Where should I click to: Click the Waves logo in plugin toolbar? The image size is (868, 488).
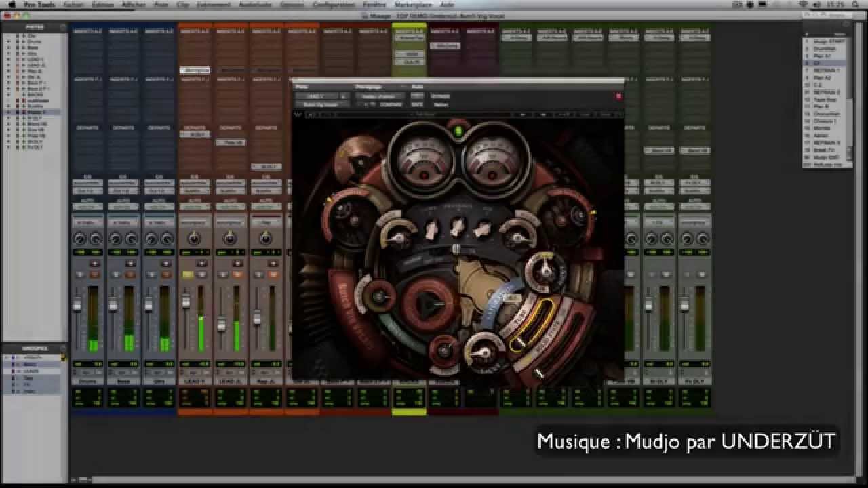[298, 115]
